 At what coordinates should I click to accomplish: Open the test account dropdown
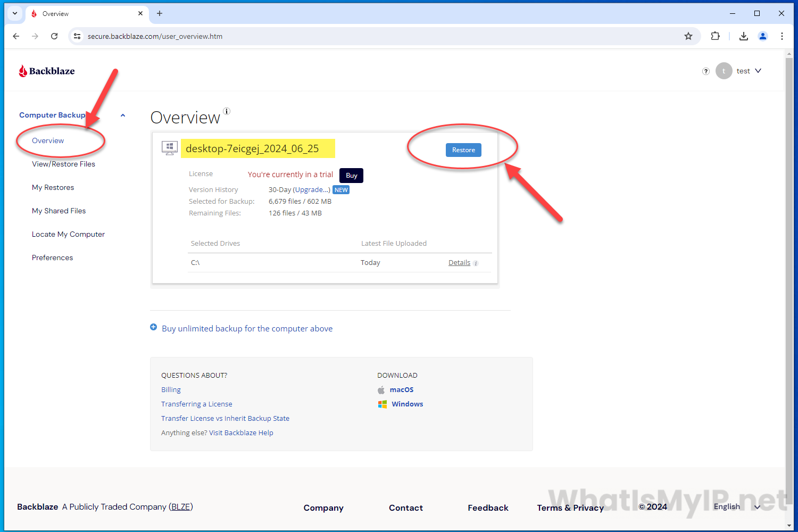(x=758, y=71)
